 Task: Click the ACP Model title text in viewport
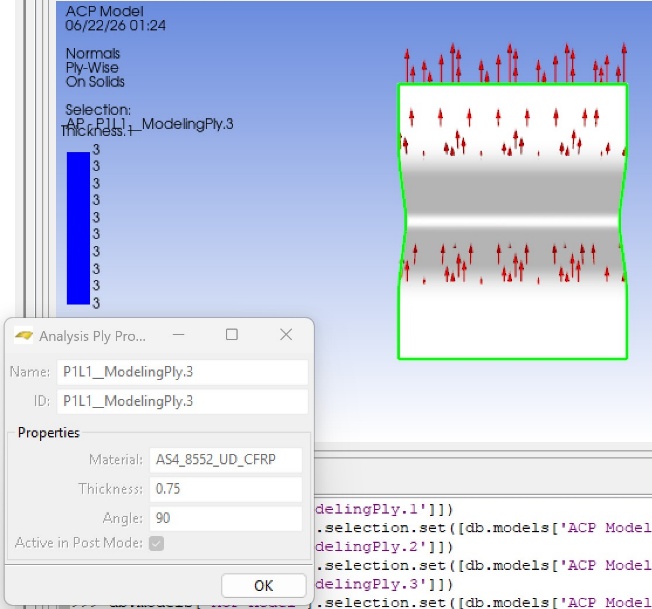(104, 11)
